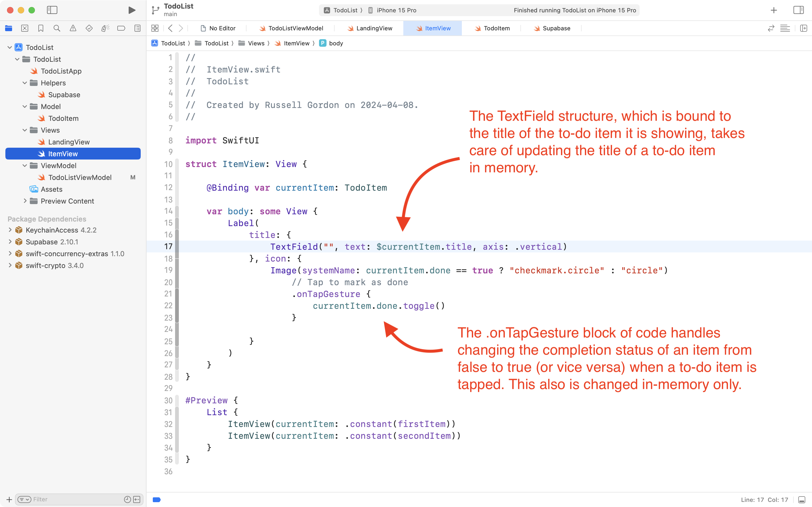Click the add editor on right icon
The height and width of the screenshot is (507, 812).
[x=804, y=28]
